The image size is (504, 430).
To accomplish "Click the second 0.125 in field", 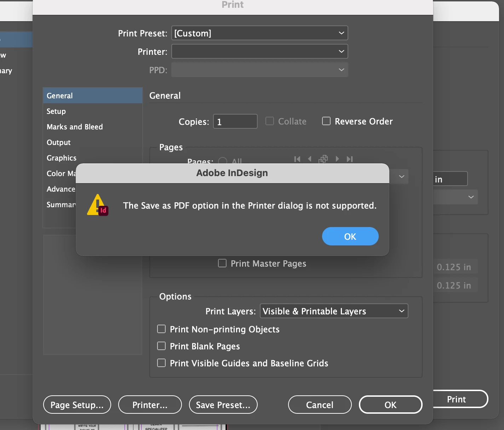I will tap(456, 285).
